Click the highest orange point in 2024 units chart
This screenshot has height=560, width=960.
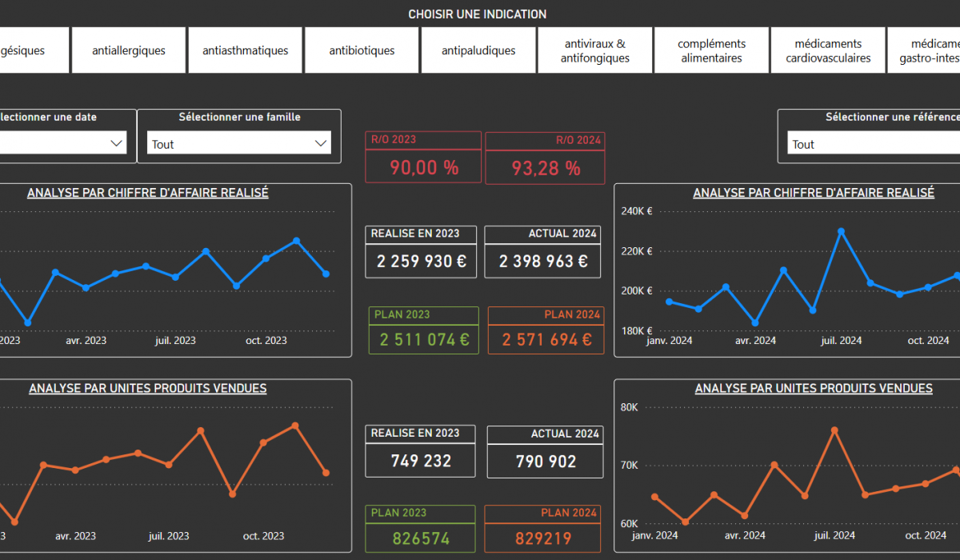[x=834, y=430]
